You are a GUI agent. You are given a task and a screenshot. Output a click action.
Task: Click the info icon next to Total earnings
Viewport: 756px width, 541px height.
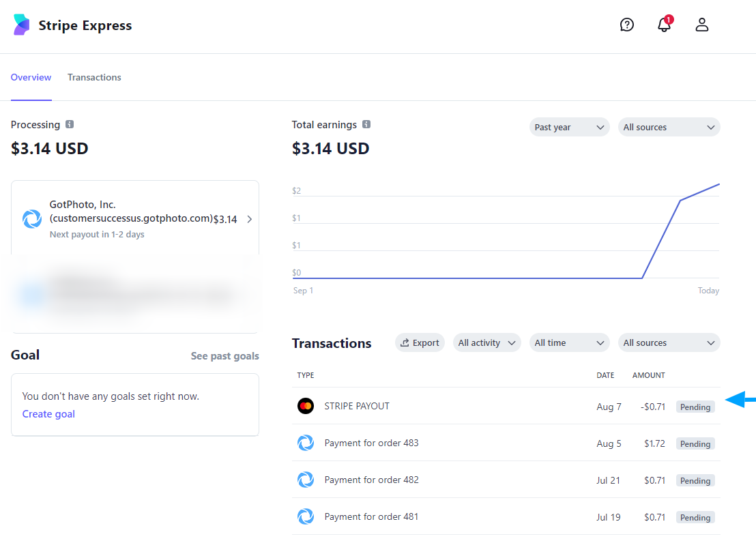tap(366, 124)
